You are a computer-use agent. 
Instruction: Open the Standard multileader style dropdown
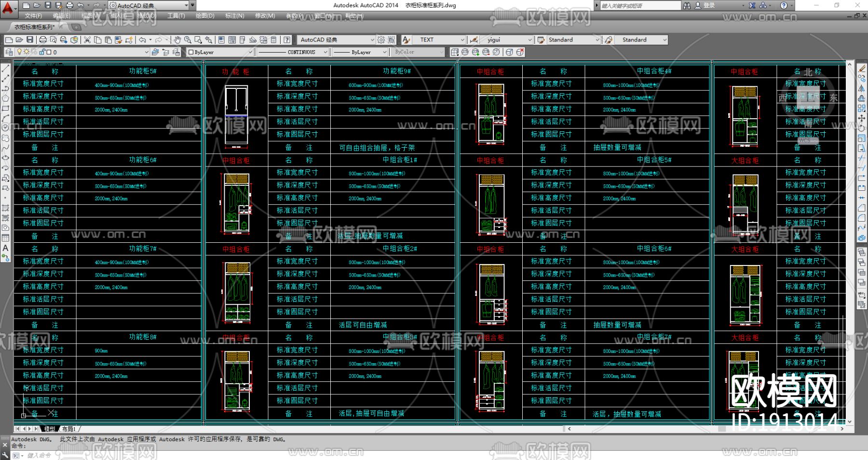point(665,40)
